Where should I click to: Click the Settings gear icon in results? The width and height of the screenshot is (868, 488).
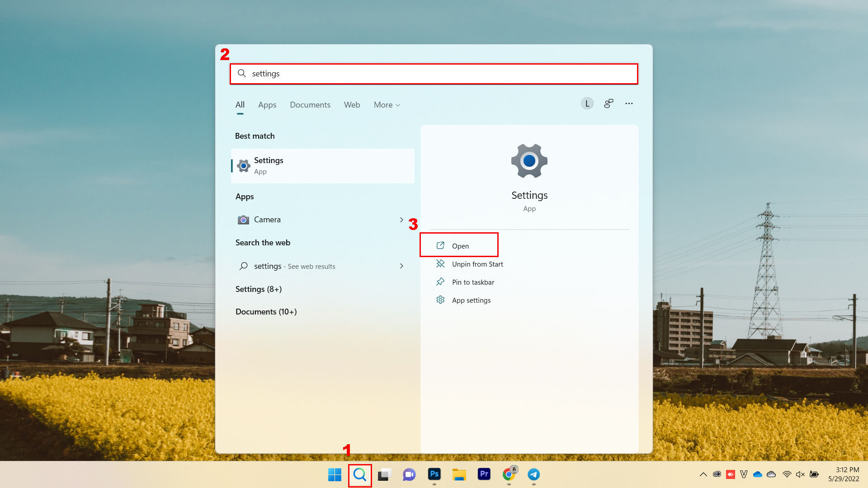pos(529,161)
